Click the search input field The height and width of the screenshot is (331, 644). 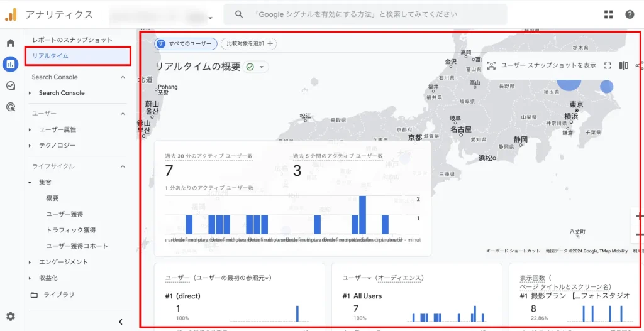365,14
